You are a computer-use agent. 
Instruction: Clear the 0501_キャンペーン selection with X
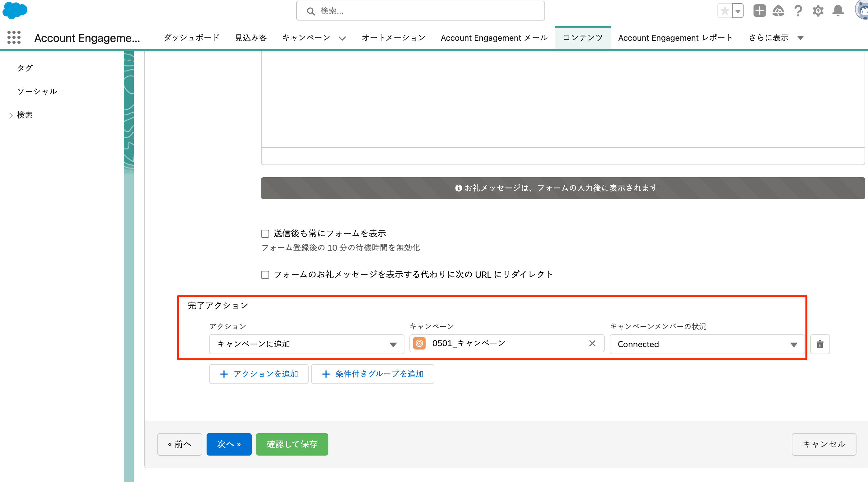[x=592, y=343]
